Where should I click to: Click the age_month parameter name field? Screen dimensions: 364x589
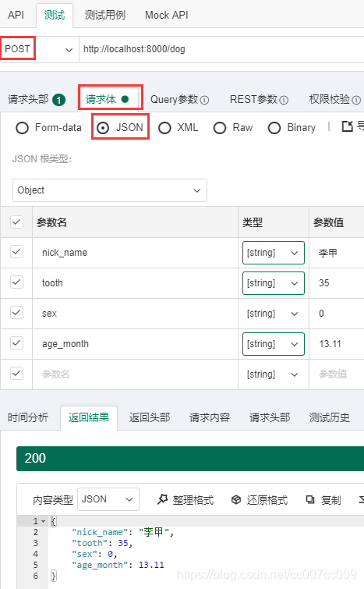click(135, 344)
